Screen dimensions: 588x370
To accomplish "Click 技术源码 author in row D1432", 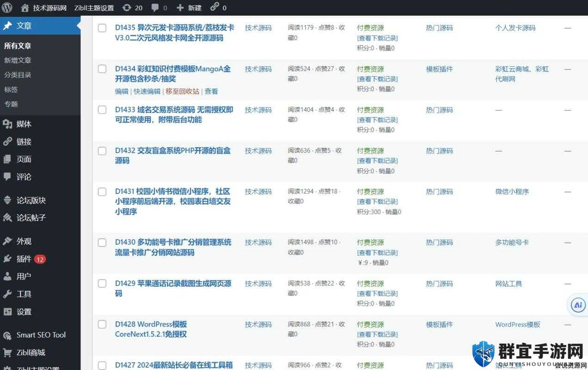I will click(x=258, y=151).
